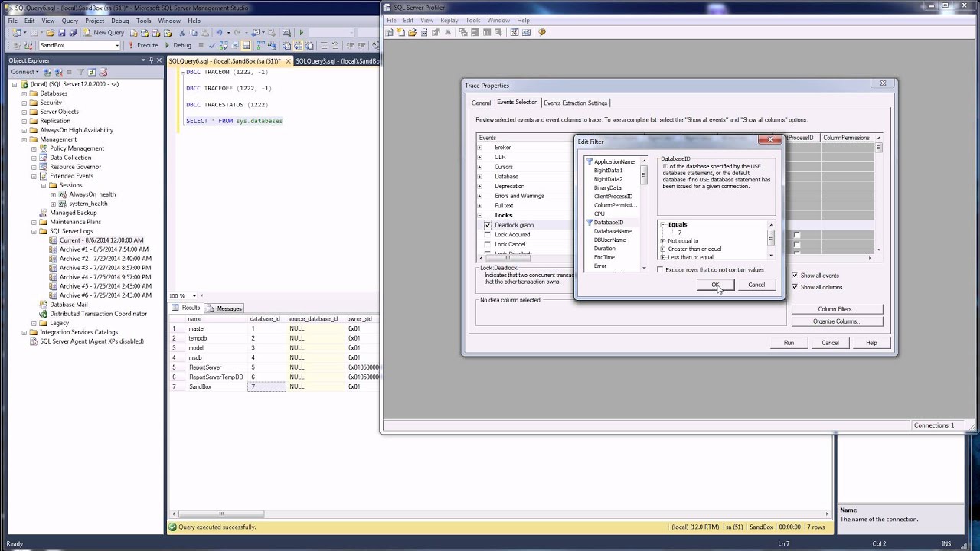
Task: Select Duration in filter column list
Action: point(604,249)
